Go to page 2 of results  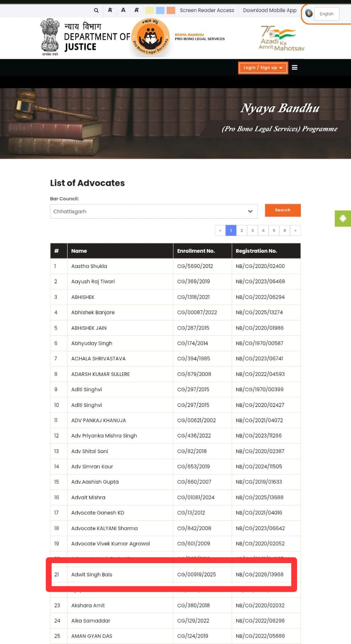coord(242,231)
